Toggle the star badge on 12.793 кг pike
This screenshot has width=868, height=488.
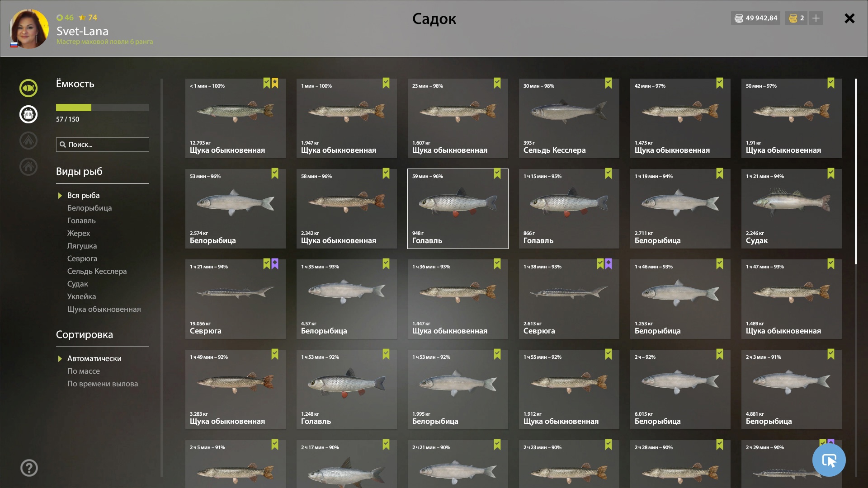(x=275, y=83)
